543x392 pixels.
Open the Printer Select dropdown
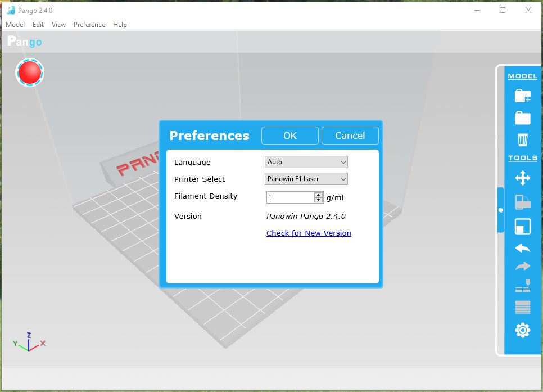306,179
